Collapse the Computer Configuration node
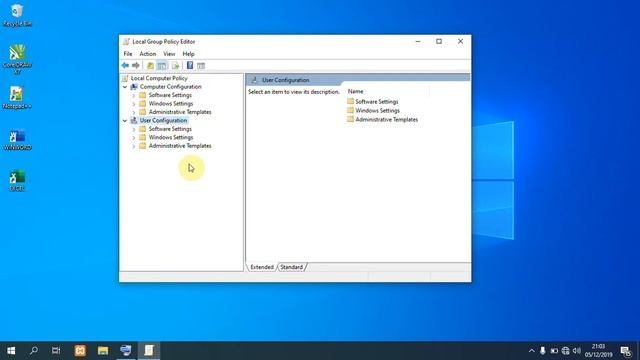The width and height of the screenshot is (640, 360). tap(125, 87)
